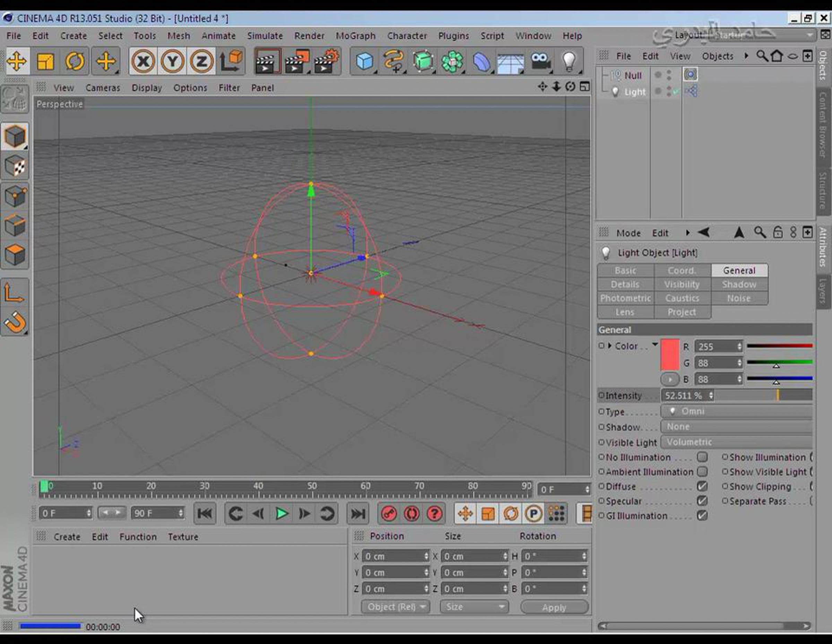Click the Render Settings clapperboard icon
This screenshot has height=644, width=832.
(327, 61)
